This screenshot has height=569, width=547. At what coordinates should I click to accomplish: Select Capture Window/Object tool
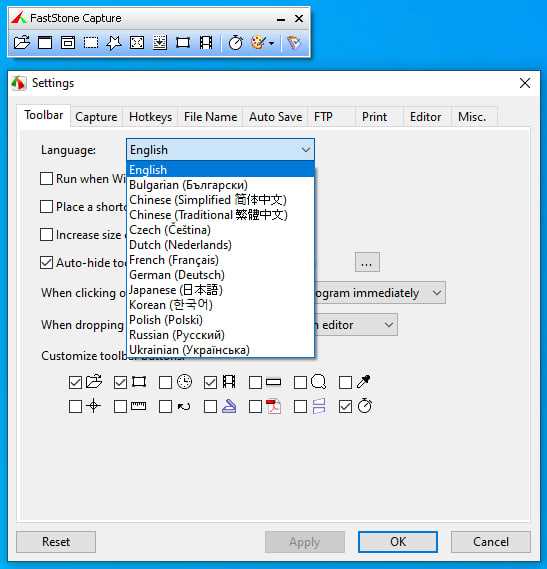tap(68, 43)
